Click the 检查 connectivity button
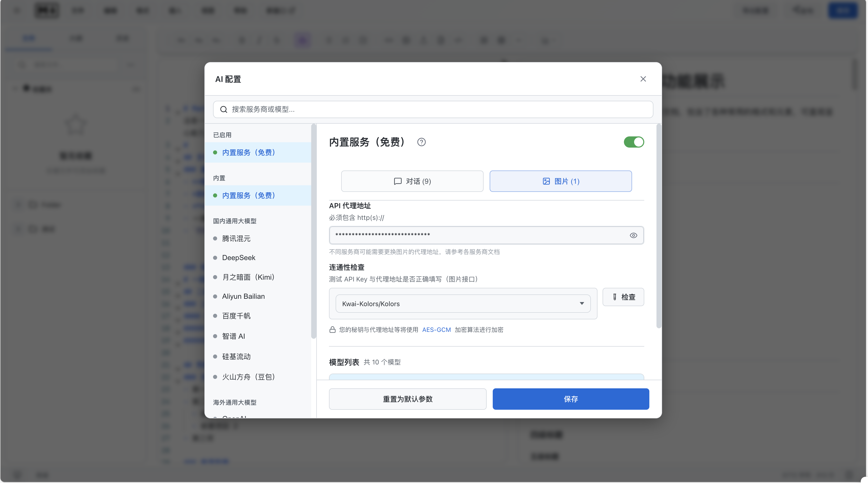The width and height of the screenshot is (868, 483). click(623, 297)
